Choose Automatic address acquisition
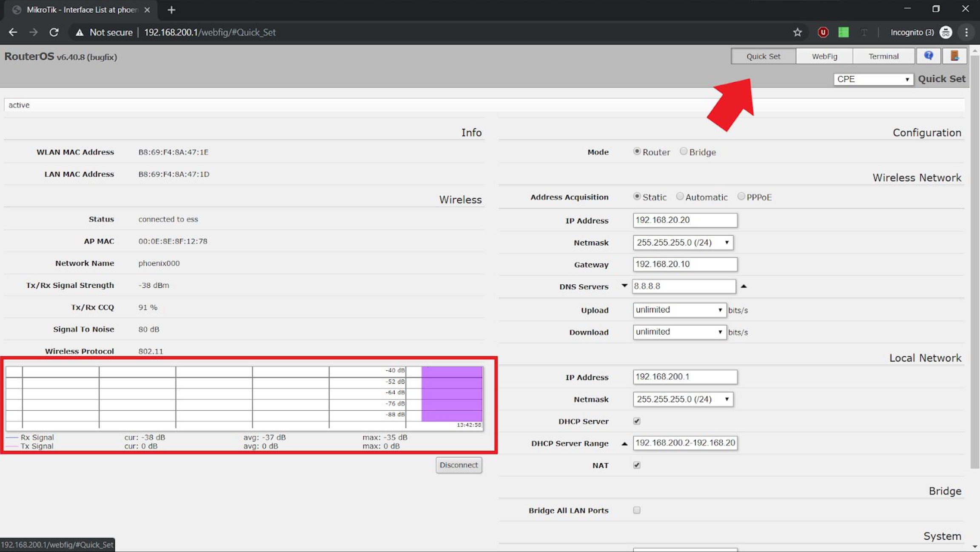 click(680, 197)
